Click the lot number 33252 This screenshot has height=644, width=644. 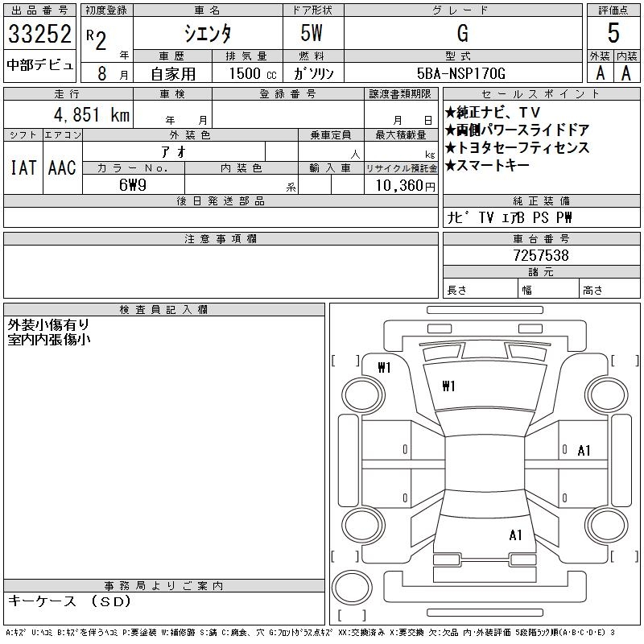39,35
